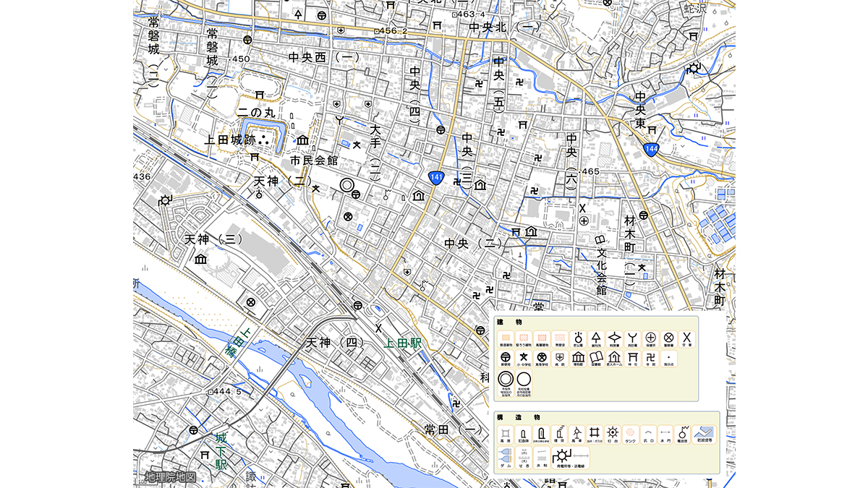Screen dimensions: 868x488
Task: Click the 地理院地図 attribution text
Action: [x=170, y=476]
